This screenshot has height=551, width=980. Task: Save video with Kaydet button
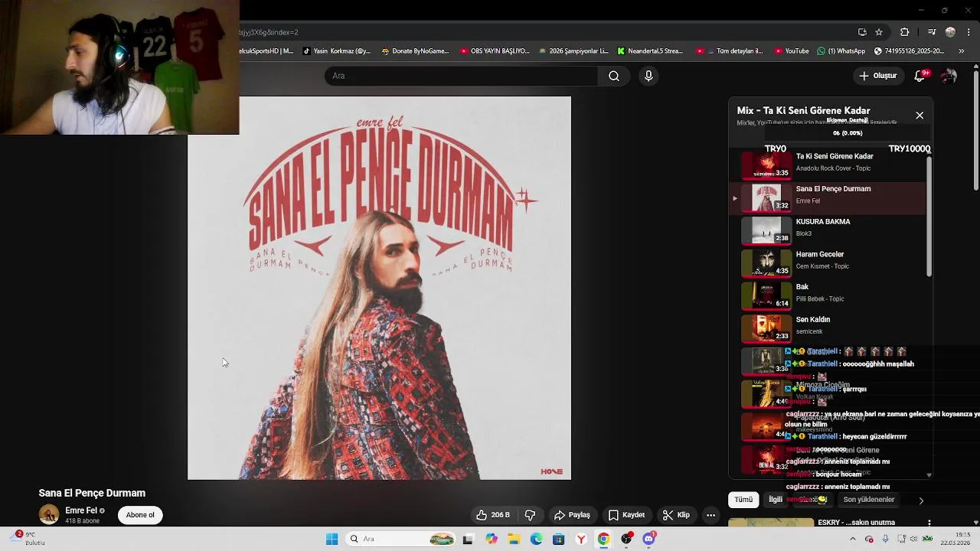coord(626,515)
